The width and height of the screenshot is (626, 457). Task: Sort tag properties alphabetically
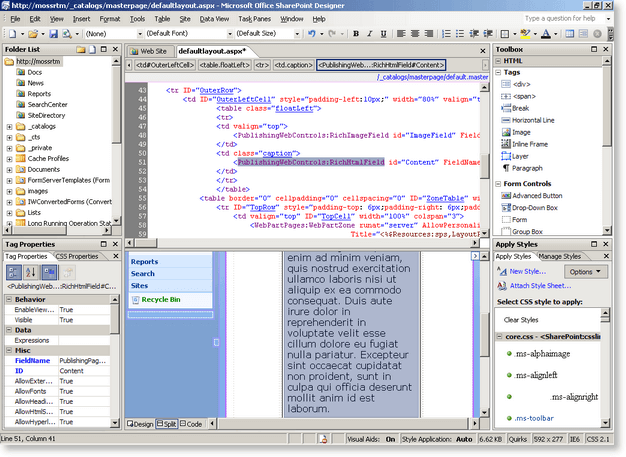pos(31,273)
